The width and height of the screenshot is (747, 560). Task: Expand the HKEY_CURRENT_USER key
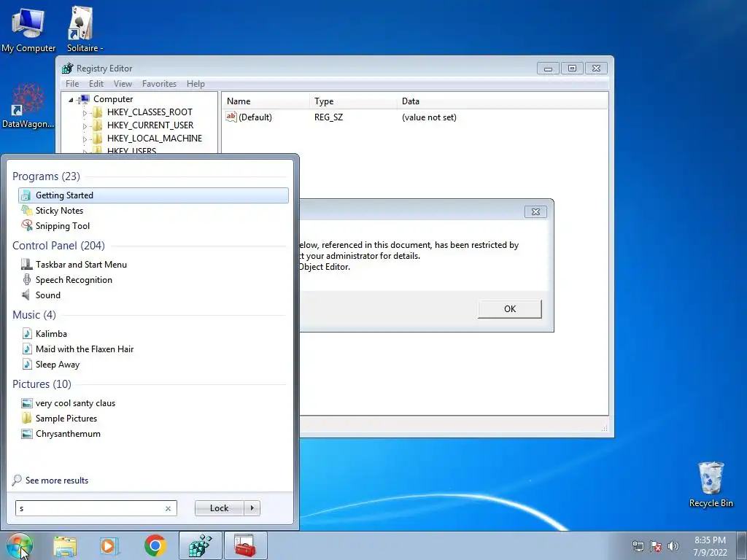(x=85, y=125)
